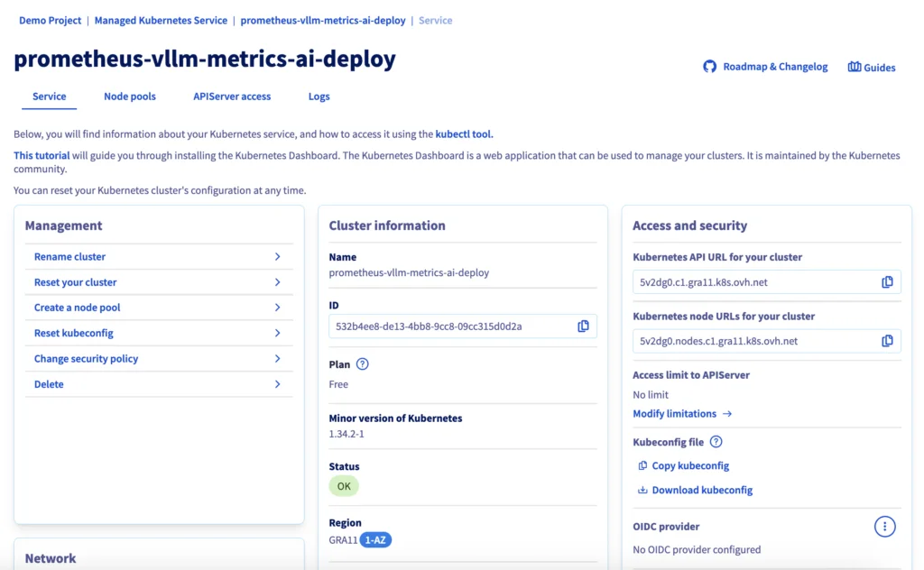The width and height of the screenshot is (924, 570).
Task: Navigate to Managed Kubernetes Service breadcrumb
Action: (161, 20)
